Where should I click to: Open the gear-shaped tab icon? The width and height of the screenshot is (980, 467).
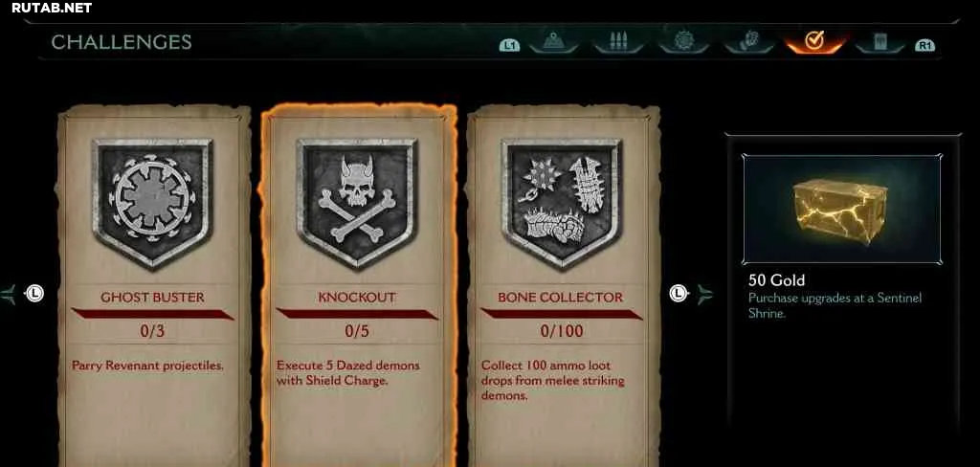(x=683, y=42)
